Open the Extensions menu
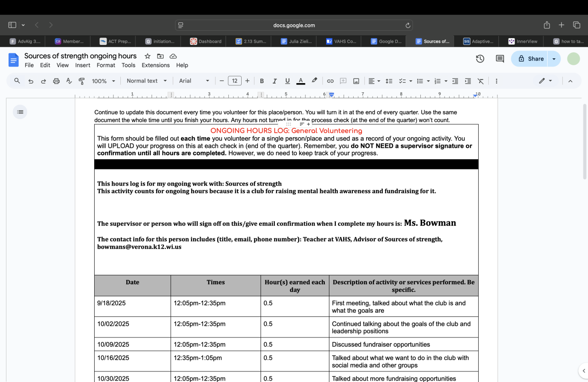This screenshot has height=382, width=588. [x=156, y=65]
